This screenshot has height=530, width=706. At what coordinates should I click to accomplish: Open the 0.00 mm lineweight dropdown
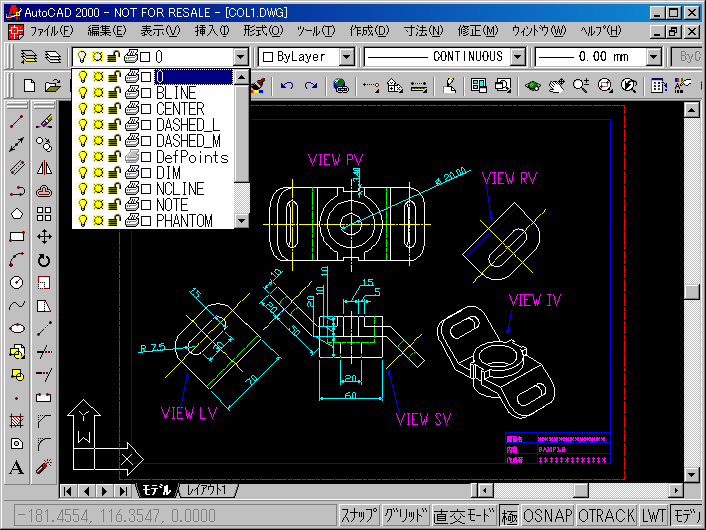653,57
